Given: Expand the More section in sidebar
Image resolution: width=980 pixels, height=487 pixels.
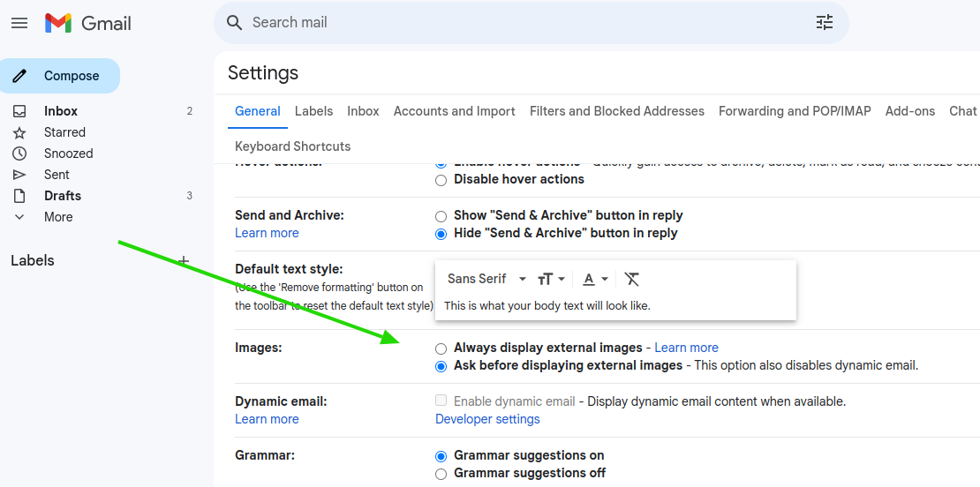Looking at the screenshot, I should (58, 217).
